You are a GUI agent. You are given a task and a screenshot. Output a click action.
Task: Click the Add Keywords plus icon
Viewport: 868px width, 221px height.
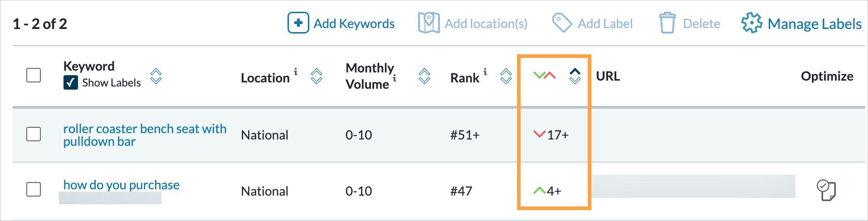pos(298,23)
